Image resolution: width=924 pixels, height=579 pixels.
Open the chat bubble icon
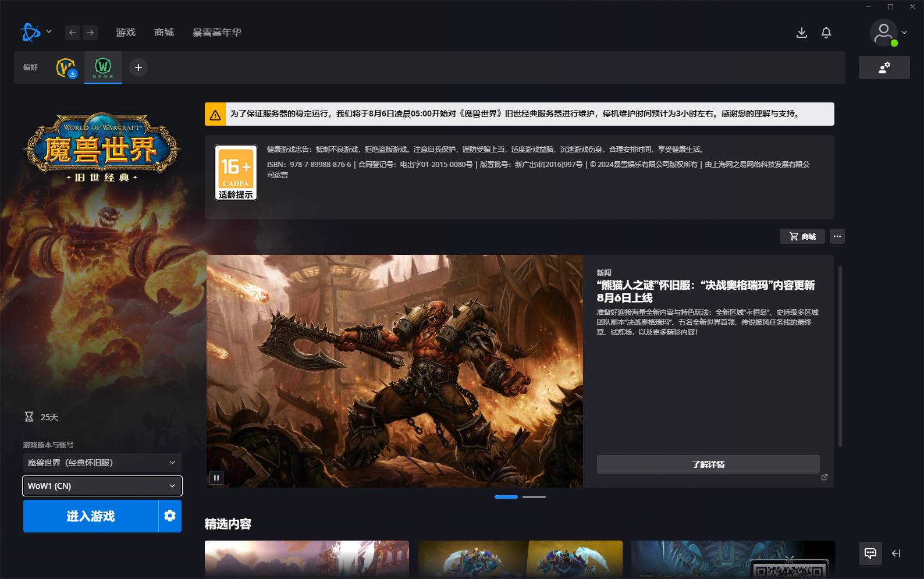point(870,553)
